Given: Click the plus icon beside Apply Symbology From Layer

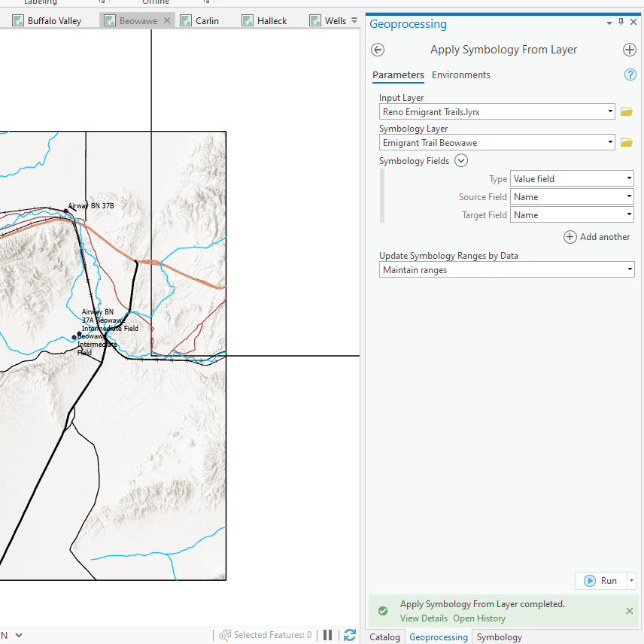Looking at the screenshot, I should (630, 50).
